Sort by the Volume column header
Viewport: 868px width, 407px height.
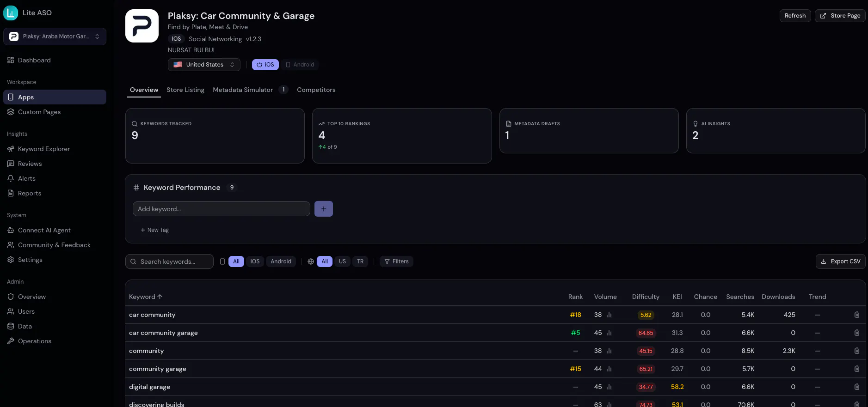pos(605,297)
